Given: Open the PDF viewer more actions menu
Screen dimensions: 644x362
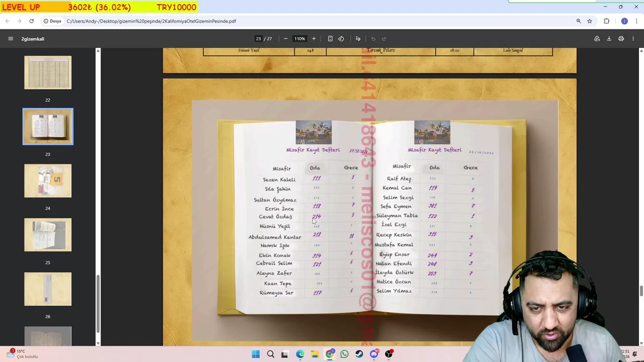Looking at the screenshot, I should click(633, 39).
